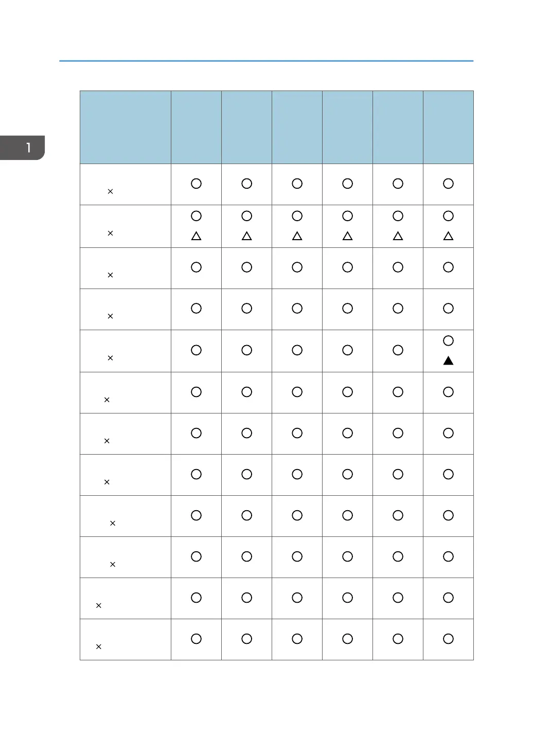
Task: Click the blue horizontal line at the page top
Action: [266, 61]
